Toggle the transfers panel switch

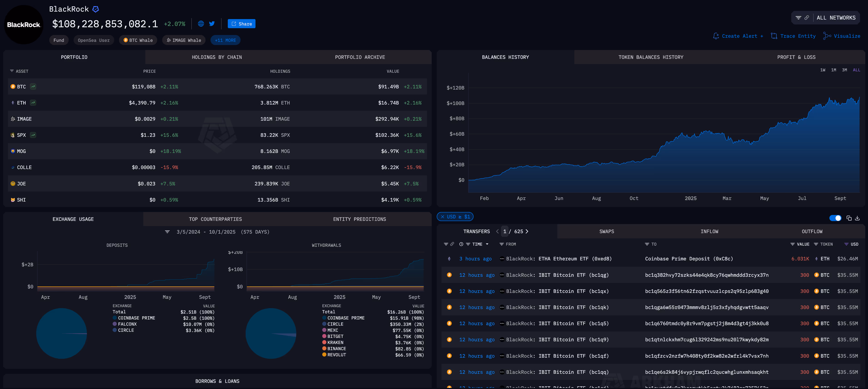coord(835,218)
